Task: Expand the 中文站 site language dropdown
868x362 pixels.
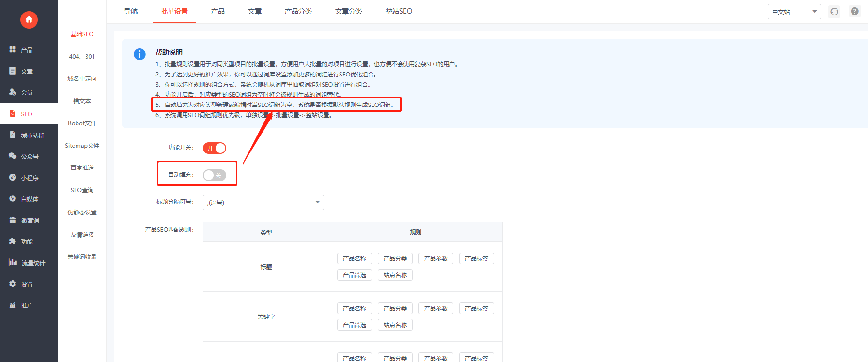Action: click(794, 12)
